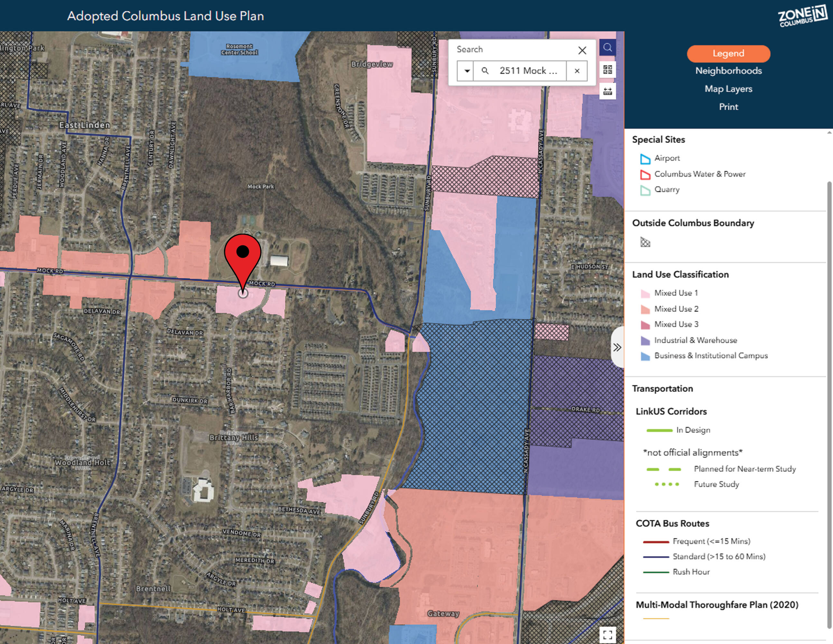The height and width of the screenshot is (644, 833).
Task: Click the 2511 Mock search input field
Action: click(528, 71)
